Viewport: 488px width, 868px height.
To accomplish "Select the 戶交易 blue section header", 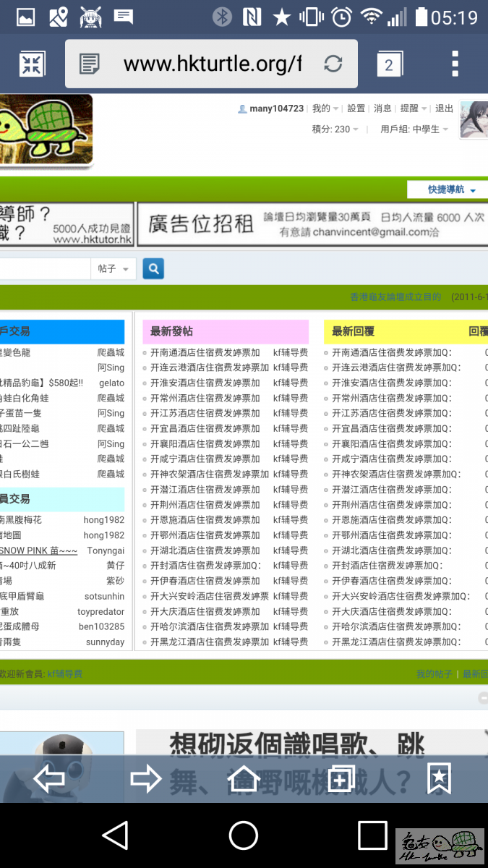I will [x=62, y=331].
